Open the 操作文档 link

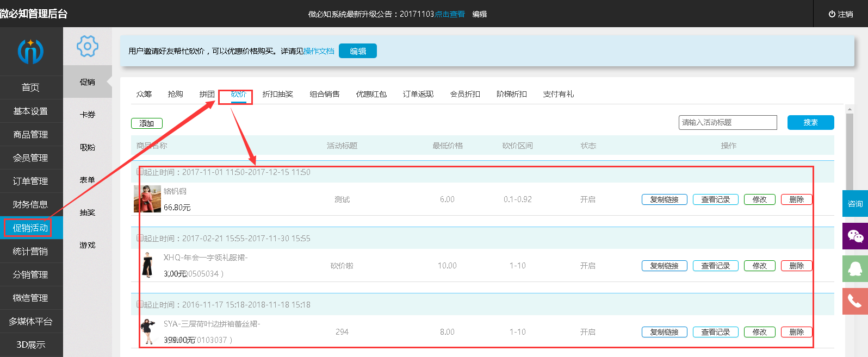coord(319,51)
